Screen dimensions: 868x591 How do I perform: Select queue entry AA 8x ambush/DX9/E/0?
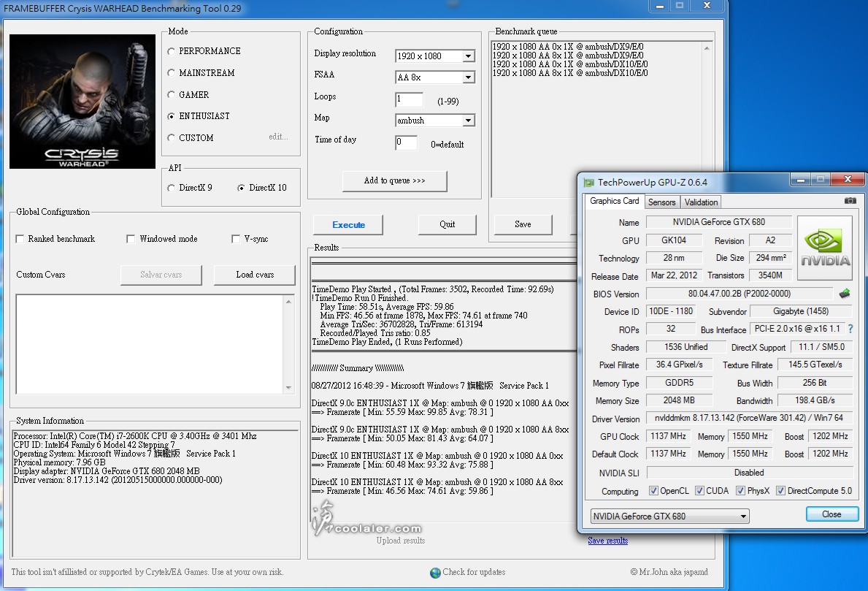coord(568,56)
